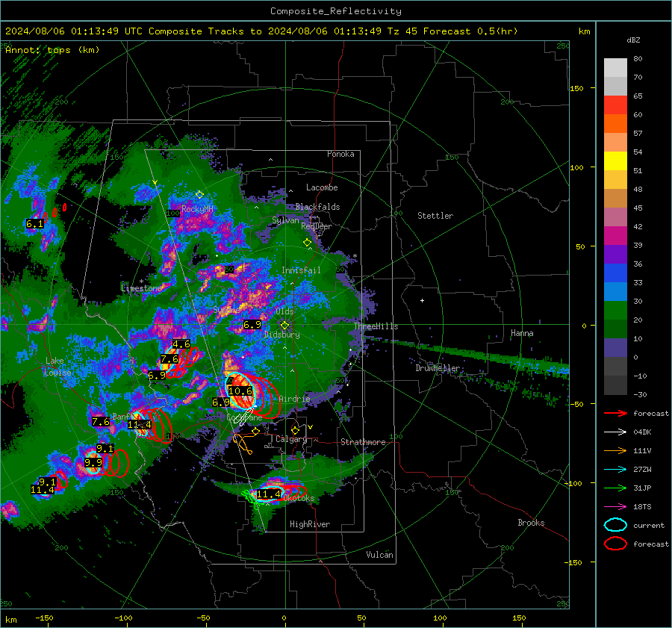672x628 pixels.
Task: Click the yellow diamond marker at Didsbury radar origin
Action: pyautogui.click(x=284, y=326)
